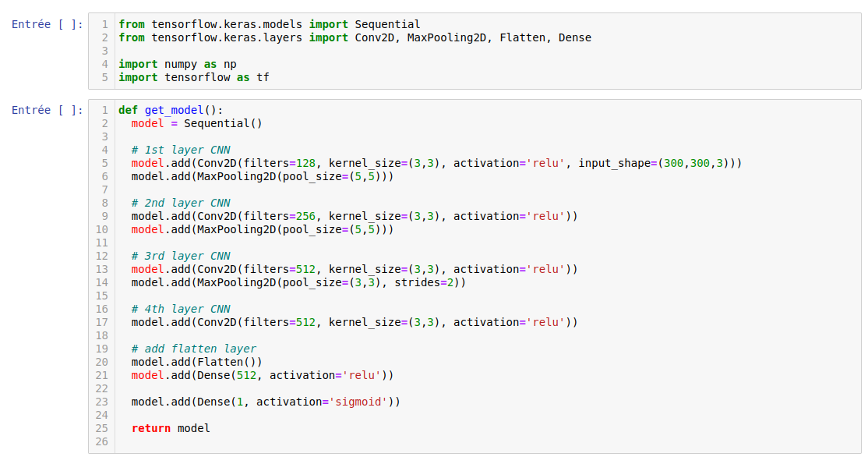Click the "# add flatten layer" comment
Screen dimensions: 868x457
(x=193, y=349)
